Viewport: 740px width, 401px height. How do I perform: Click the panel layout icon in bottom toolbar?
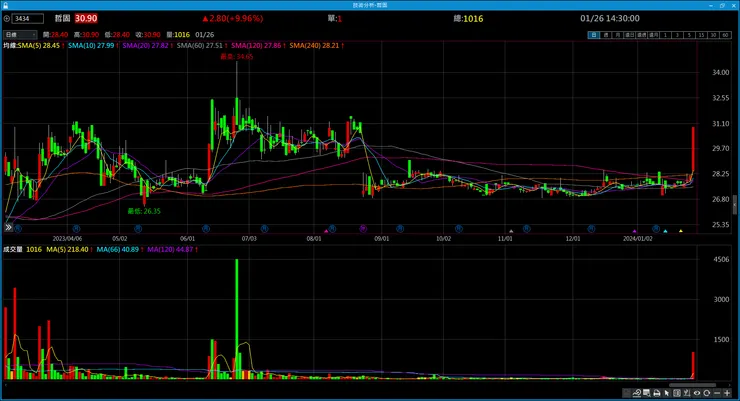(x=677, y=393)
